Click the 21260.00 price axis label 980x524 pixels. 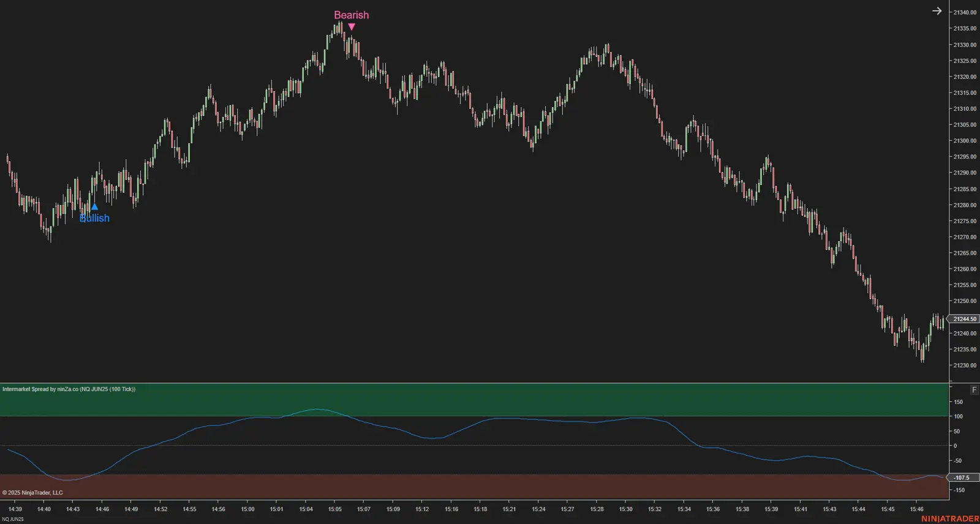click(x=965, y=269)
